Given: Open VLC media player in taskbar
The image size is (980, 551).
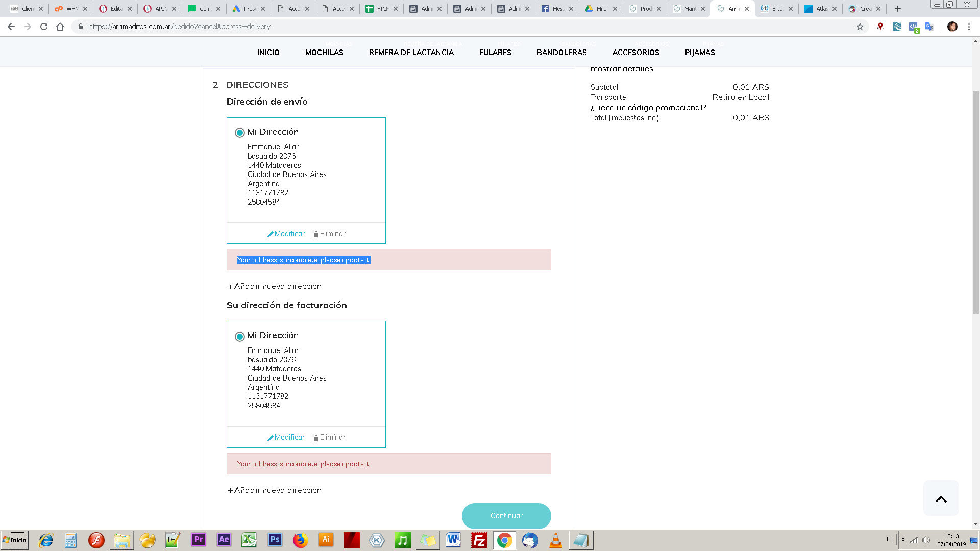Looking at the screenshot, I should click(x=555, y=540).
